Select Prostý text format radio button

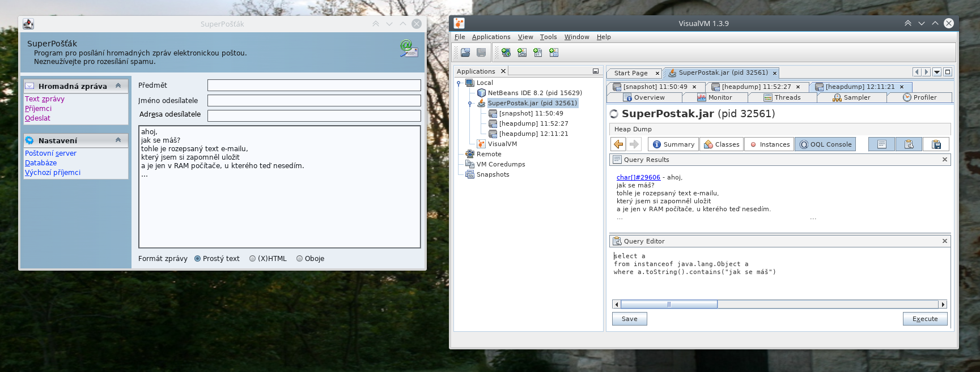(198, 259)
